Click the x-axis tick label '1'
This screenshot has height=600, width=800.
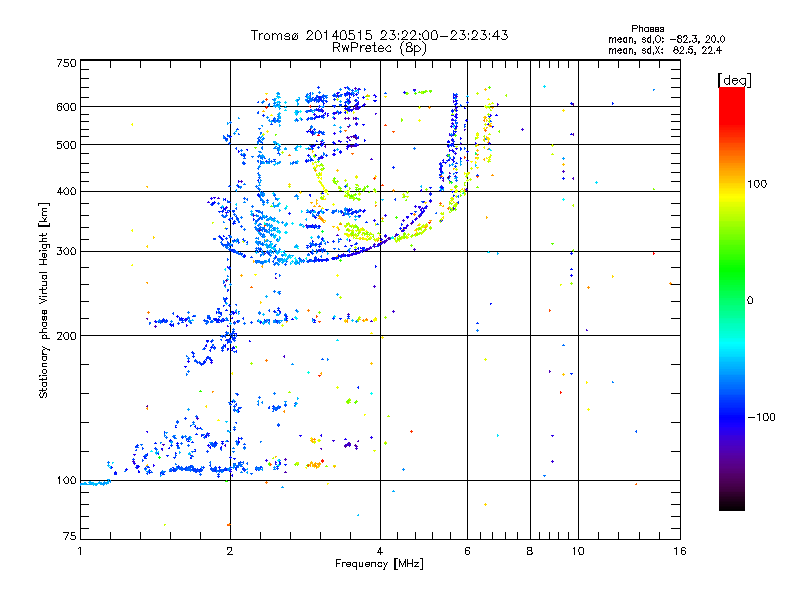tap(80, 551)
